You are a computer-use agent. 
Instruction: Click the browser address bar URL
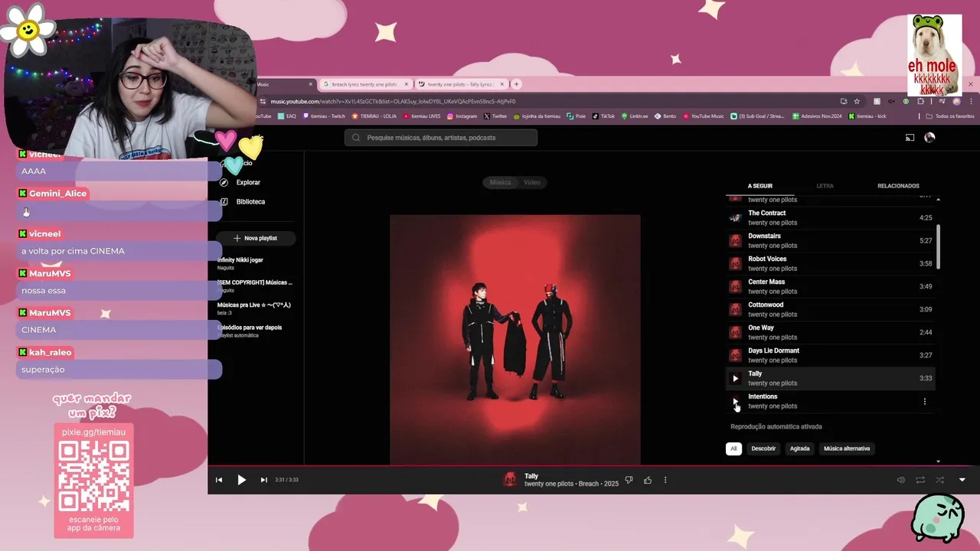pyautogui.click(x=393, y=101)
